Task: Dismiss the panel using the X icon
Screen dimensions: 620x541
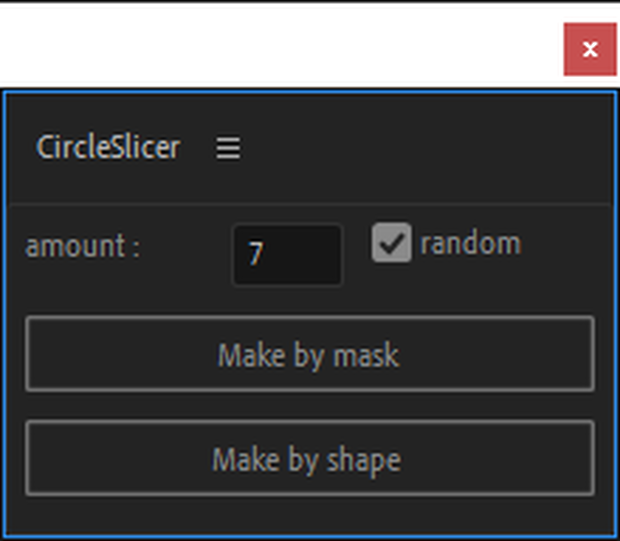Action: pyautogui.click(x=590, y=49)
